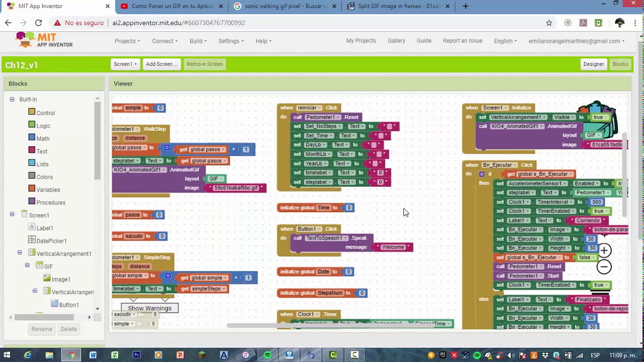This screenshot has width=644, height=362.
Task: Bookmark the page with the star icon
Action: click(x=549, y=23)
